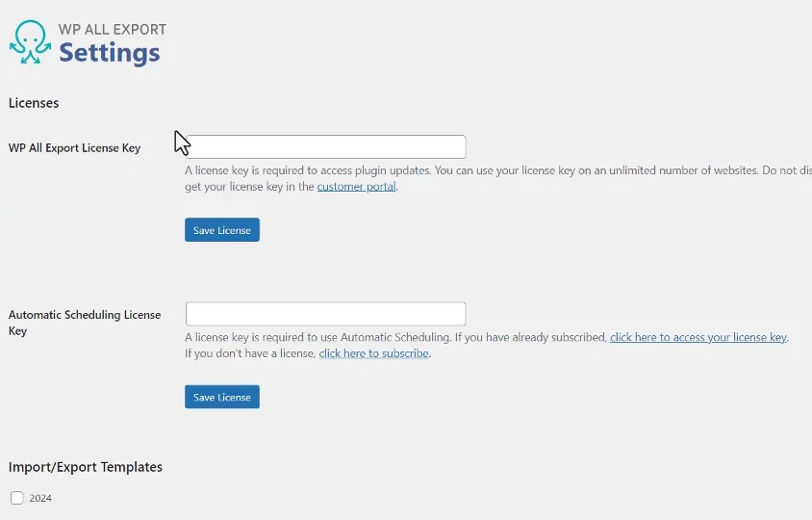
Task: Focus the Automatic Scheduling License Key field
Action: click(x=325, y=314)
